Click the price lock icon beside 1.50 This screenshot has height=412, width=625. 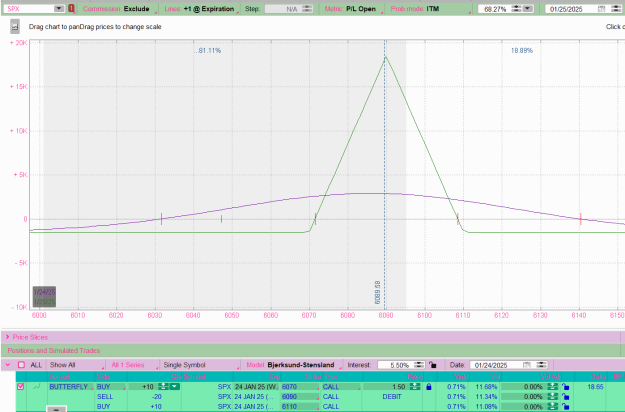coord(428,386)
